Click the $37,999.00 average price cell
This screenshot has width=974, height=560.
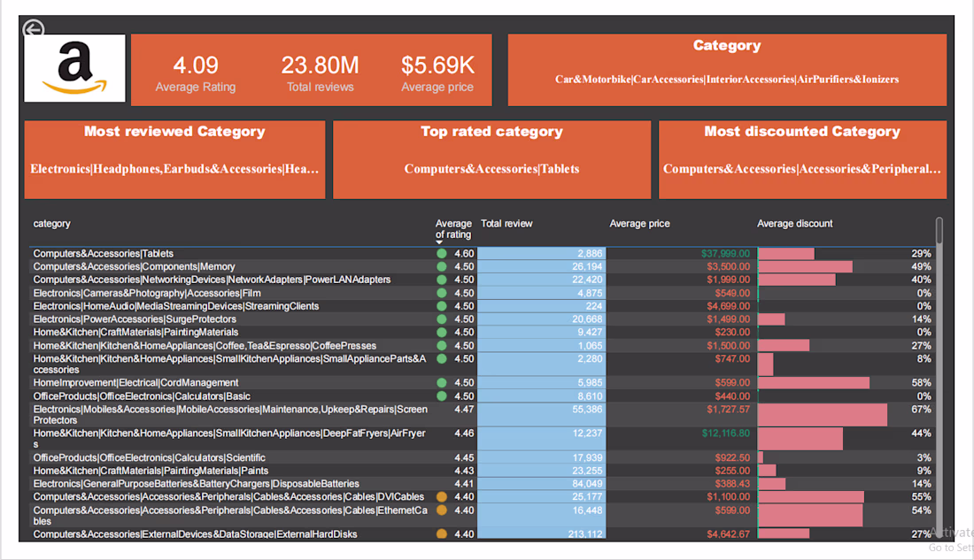pos(725,253)
